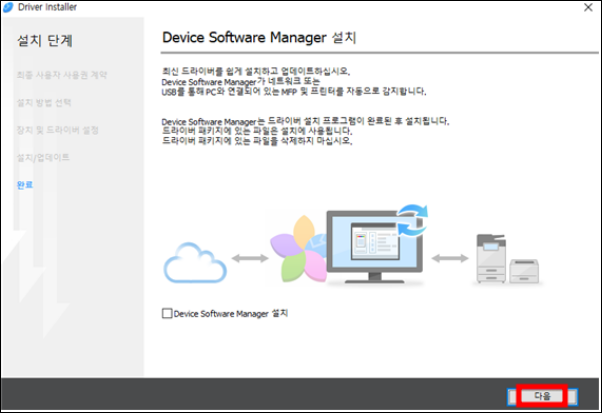Select the 설치 방법 선택 step
This screenshot has height=413, width=602.
[x=44, y=102]
